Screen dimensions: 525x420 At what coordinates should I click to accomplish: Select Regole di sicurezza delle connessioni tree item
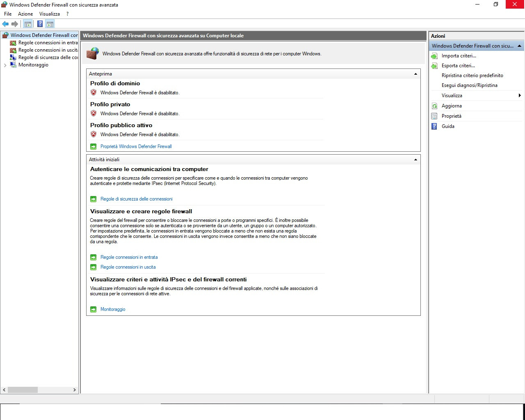click(48, 57)
